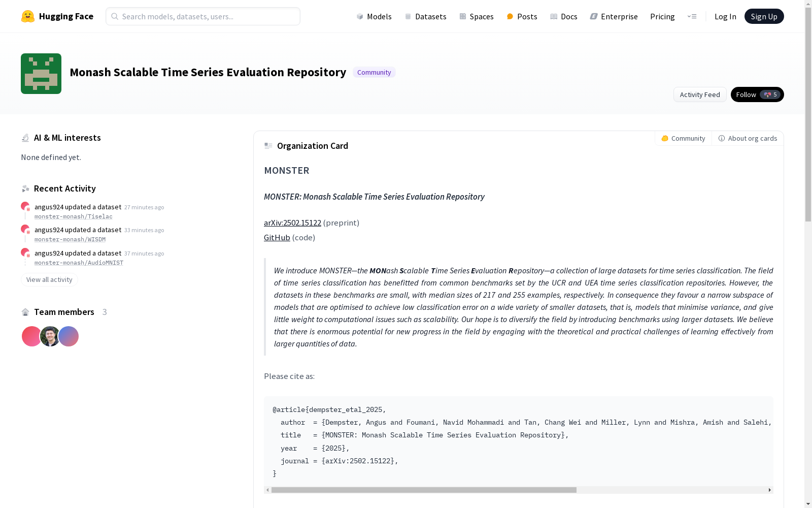Image resolution: width=812 pixels, height=508 pixels.
Task: Open the first pink team member avatar
Action: pyautogui.click(x=31, y=336)
